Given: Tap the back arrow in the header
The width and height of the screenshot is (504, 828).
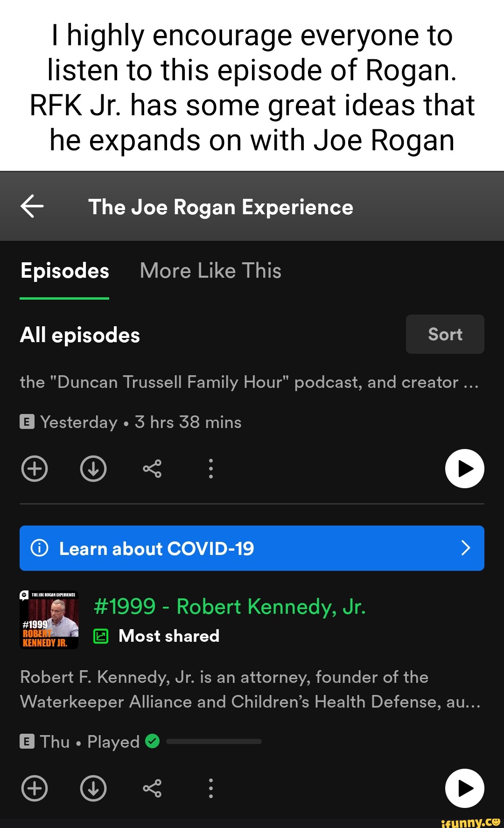Looking at the screenshot, I should (32, 206).
